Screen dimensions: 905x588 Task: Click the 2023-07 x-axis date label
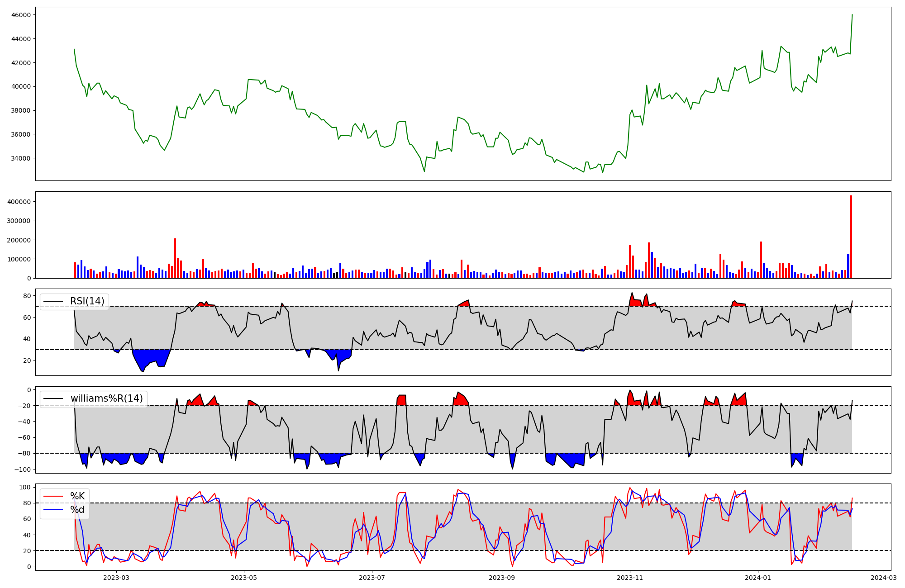coord(372,578)
